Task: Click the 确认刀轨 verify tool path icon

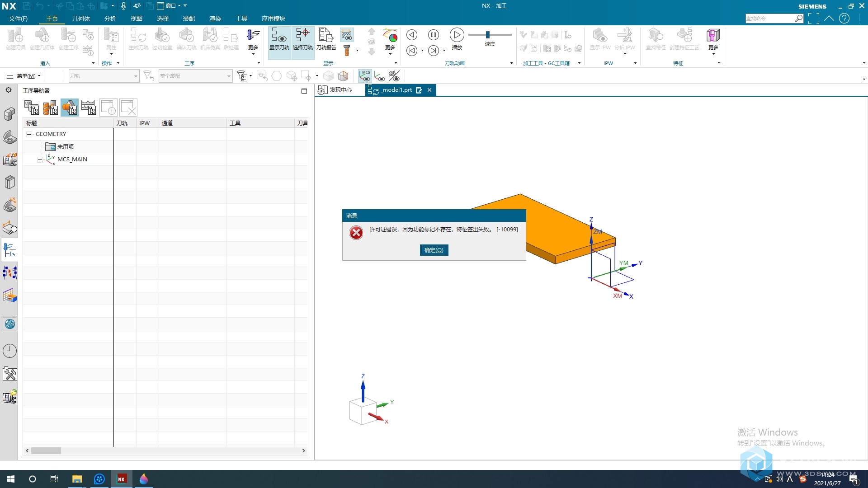Action: click(x=186, y=39)
